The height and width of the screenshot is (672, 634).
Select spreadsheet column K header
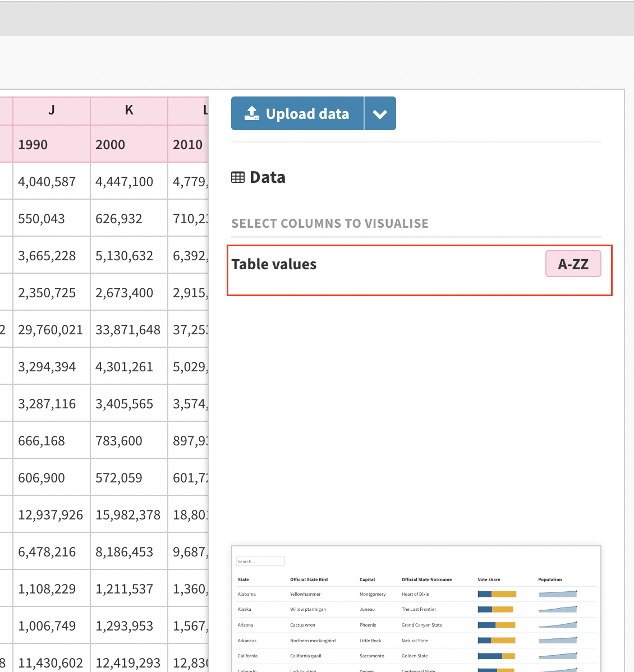click(x=128, y=110)
